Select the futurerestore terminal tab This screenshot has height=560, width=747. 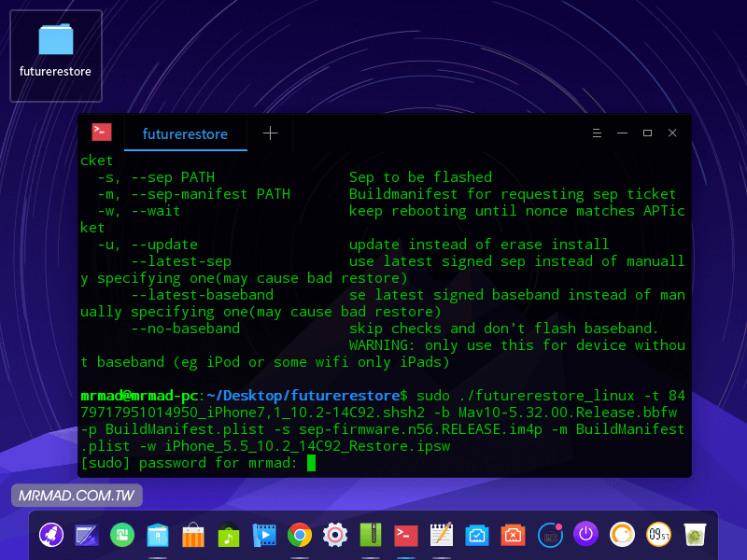coord(185,133)
